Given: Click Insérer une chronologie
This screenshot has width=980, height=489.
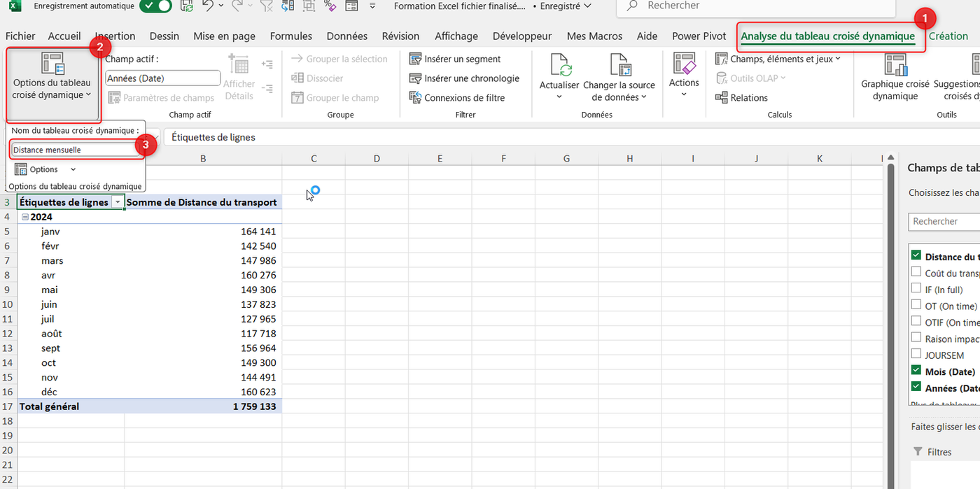Looking at the screenshot, I should [x=464, y=78].
